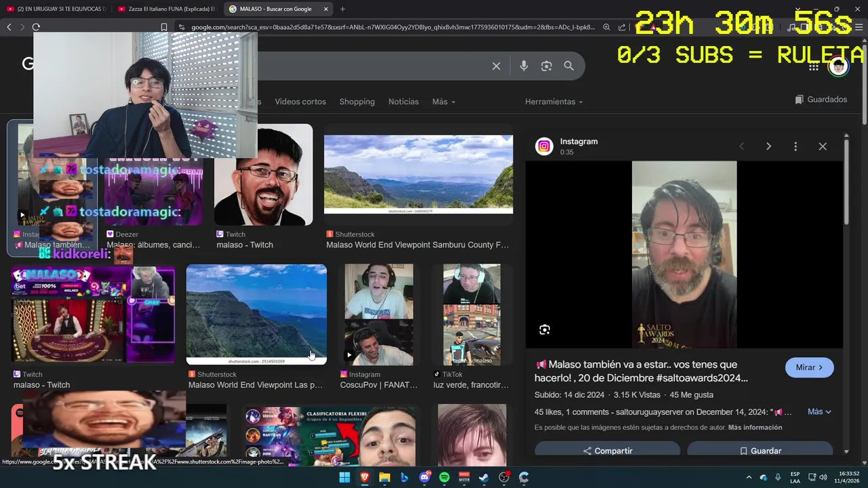Go back with the browser back arrow
Screen dimensions: 868x488
(x=9, y=27)
